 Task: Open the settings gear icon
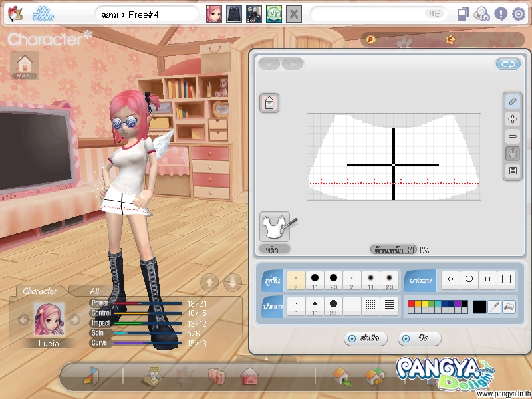(519, 14)
